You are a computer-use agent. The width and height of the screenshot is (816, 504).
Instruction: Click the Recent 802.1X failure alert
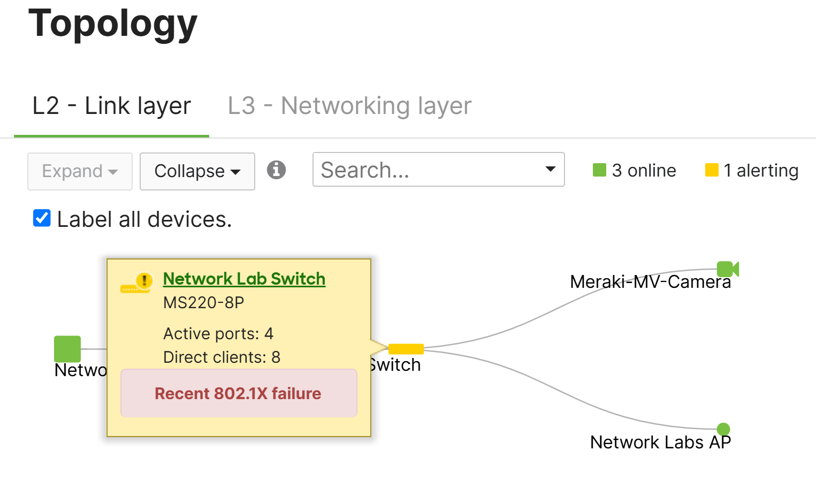(239, 393)
